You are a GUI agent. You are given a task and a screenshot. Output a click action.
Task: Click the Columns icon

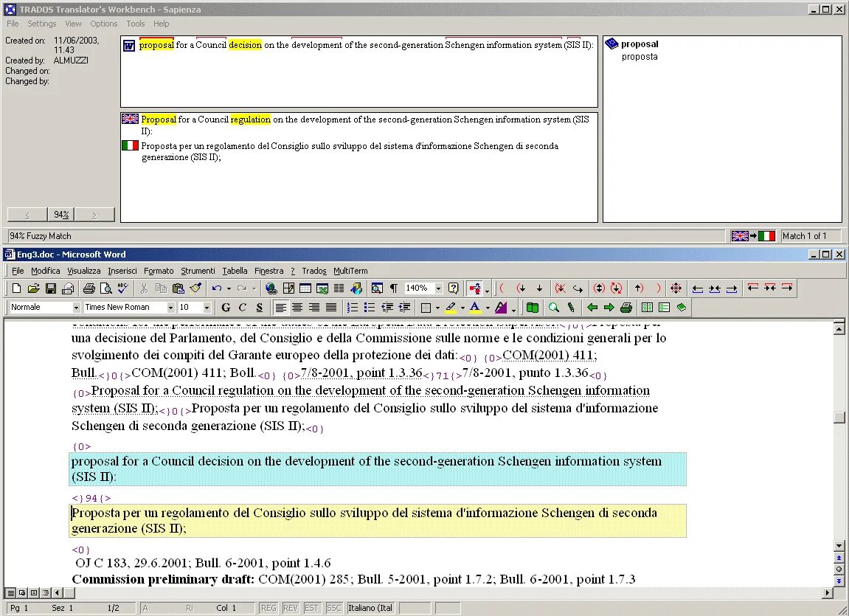[339, 288]
